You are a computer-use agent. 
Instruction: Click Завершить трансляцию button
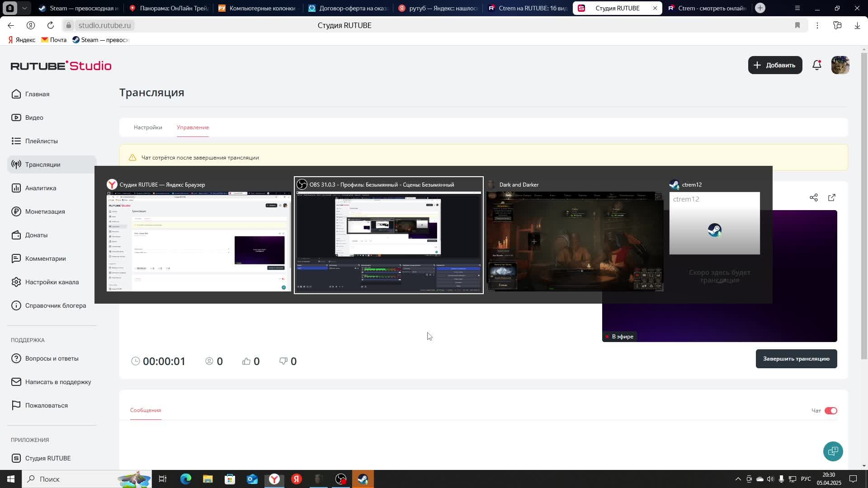(x=796, y=359)
